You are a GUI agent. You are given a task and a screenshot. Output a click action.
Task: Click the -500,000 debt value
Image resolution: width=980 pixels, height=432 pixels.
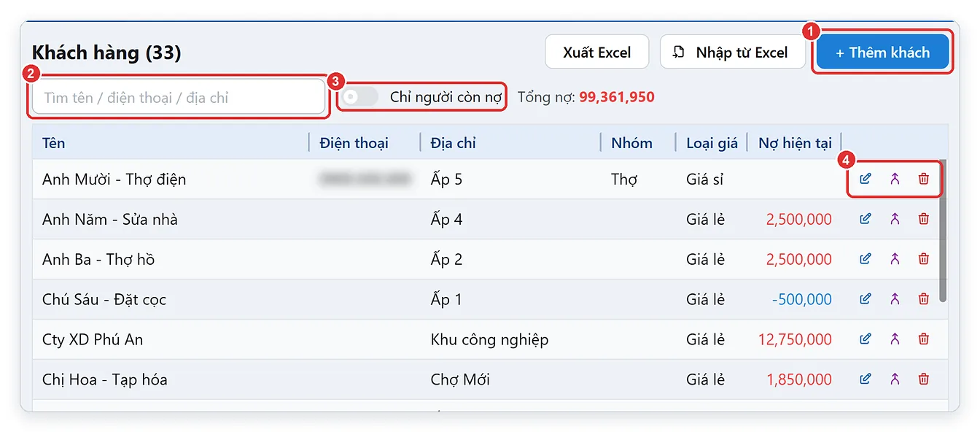tap(802, 300)
